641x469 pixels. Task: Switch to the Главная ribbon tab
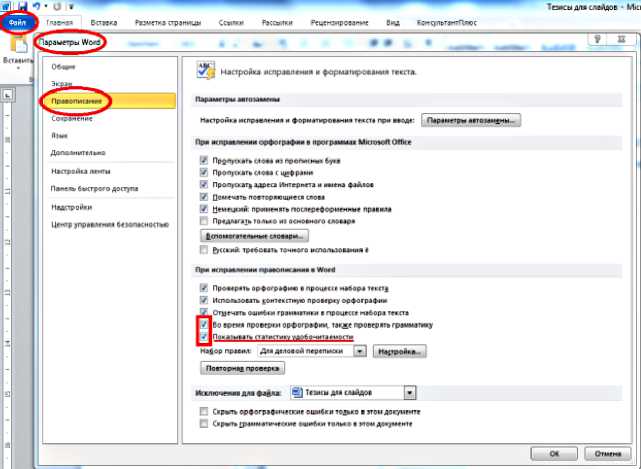[60, 23]
